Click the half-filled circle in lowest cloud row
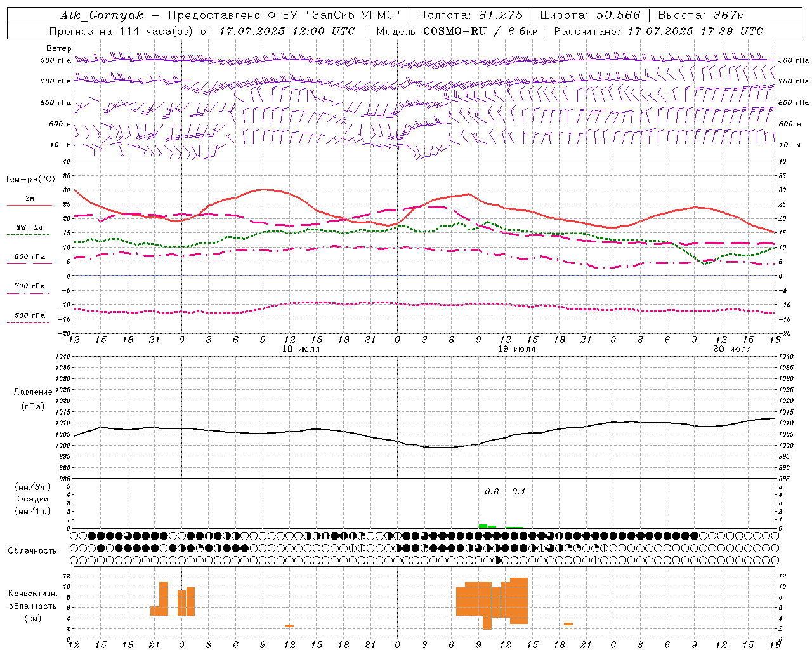812x650 pixels. click(x=498, y=560)
